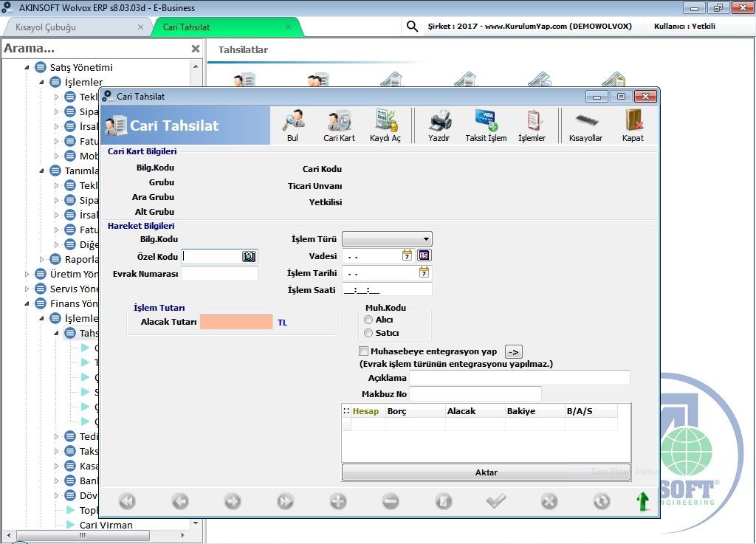The width and height of the screenshot is (756, 544).
Task: Delete the record with minus icon
Action: (x=391, y=502)
